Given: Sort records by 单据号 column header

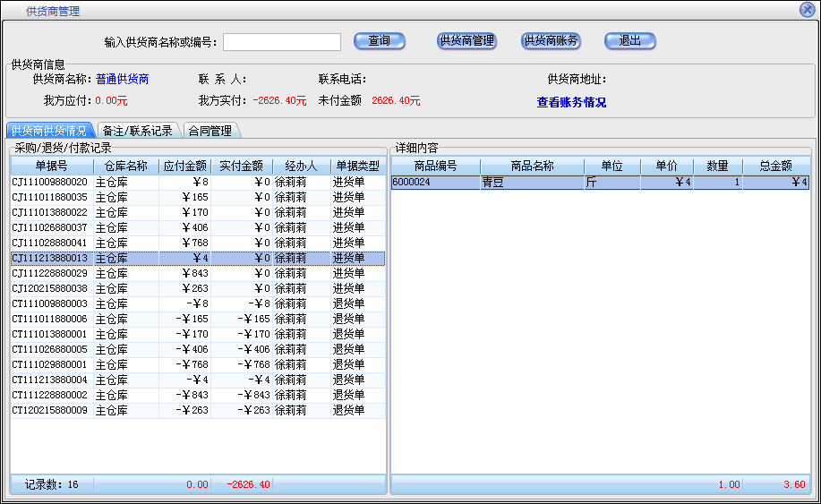Looking at the screenshot, I should coord(52,166).
